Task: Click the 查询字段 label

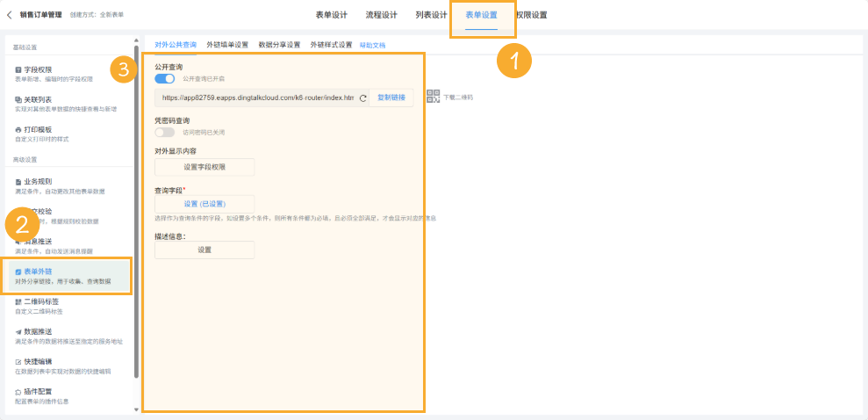Action: click(x=169, y=190)
